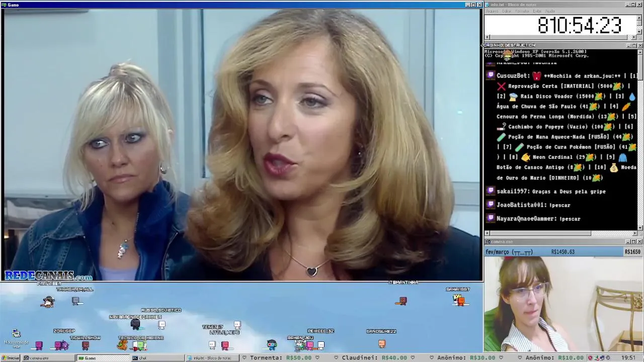
Task: Open the Formatar menu in Notepad
Action: pos(522,11)
